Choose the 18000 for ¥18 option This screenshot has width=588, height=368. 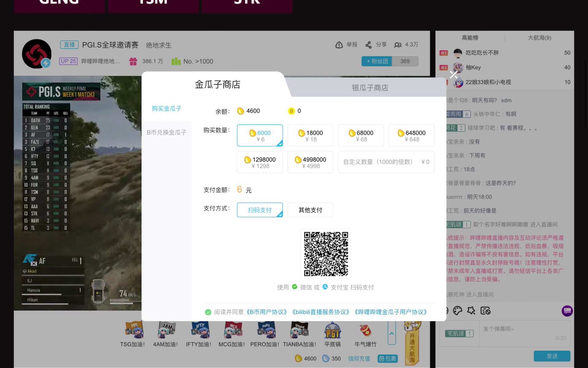(311, 136)
